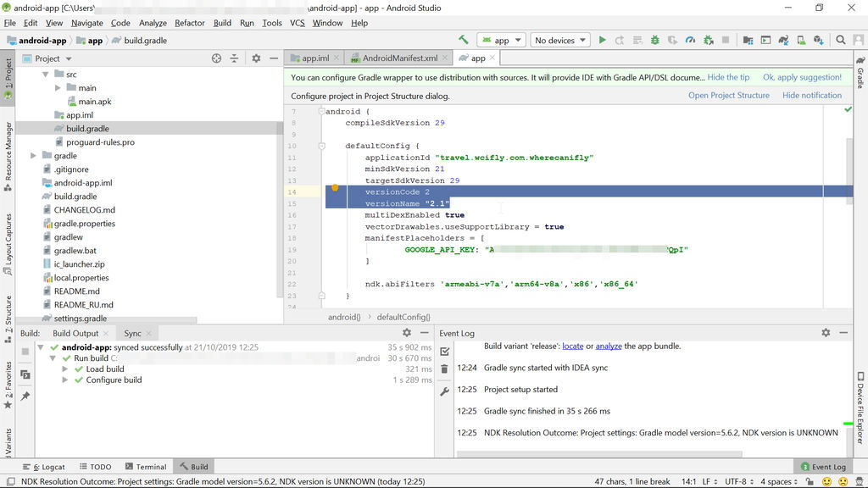Open the 'No devices' device dropdown
The height and width of the screenshot is (488, 868).
[x=559, y=40]
